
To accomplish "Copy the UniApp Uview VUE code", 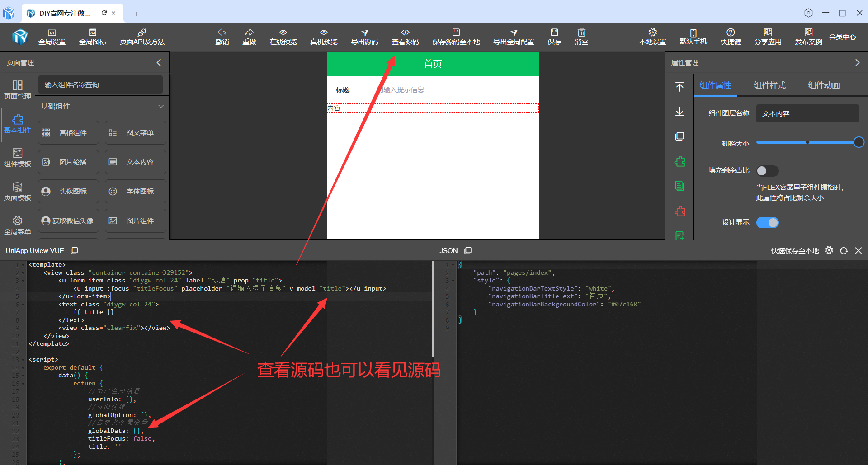I will point(74,250).
